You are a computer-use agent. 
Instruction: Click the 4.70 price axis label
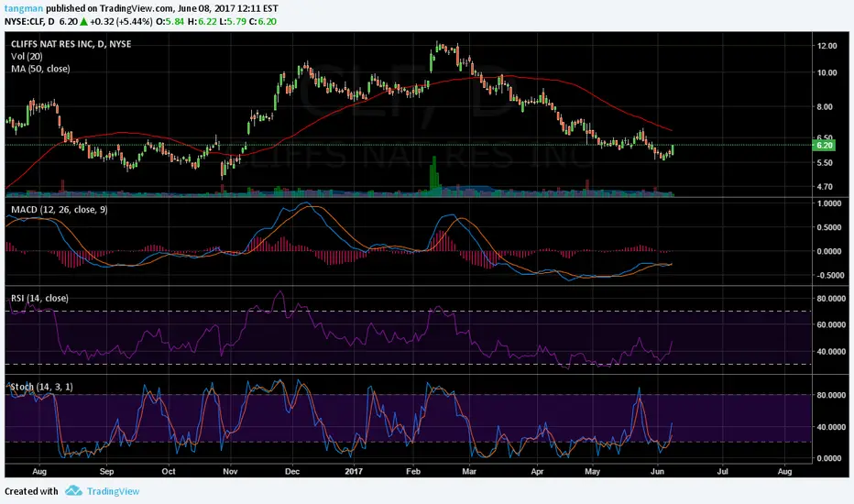[x=825, y=186]
